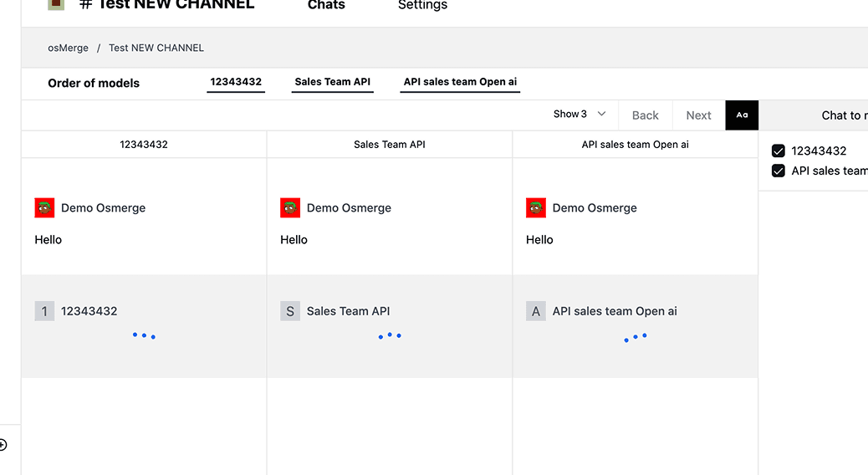This screenshot has height=475, width=868.
Task: Click the osMerge breadcrumb link
Action: click(68, 48)
